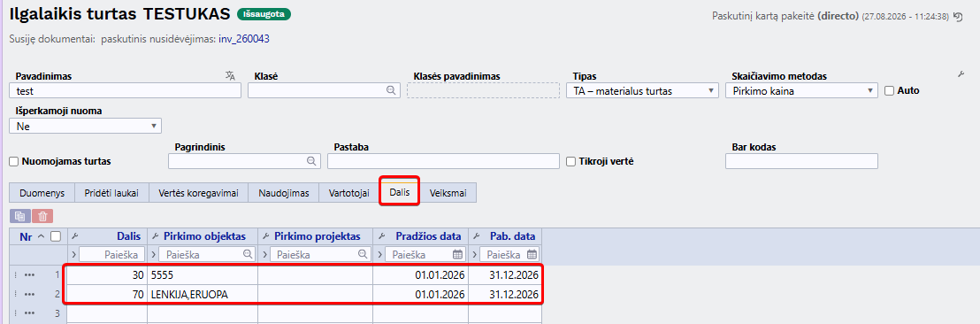The width and height of the screenshot is (980, 324).
Task: Click the red trash delete icon
Action: (42, 216)
